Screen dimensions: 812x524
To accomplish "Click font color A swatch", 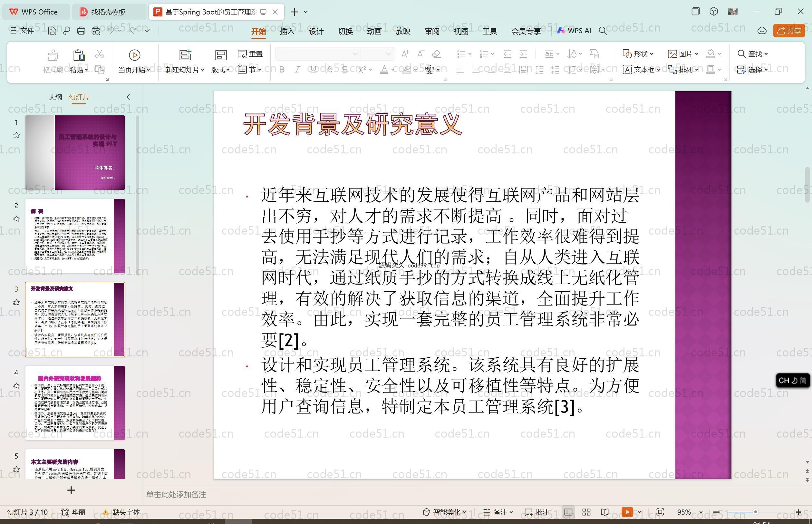I will tap(384, 70).
